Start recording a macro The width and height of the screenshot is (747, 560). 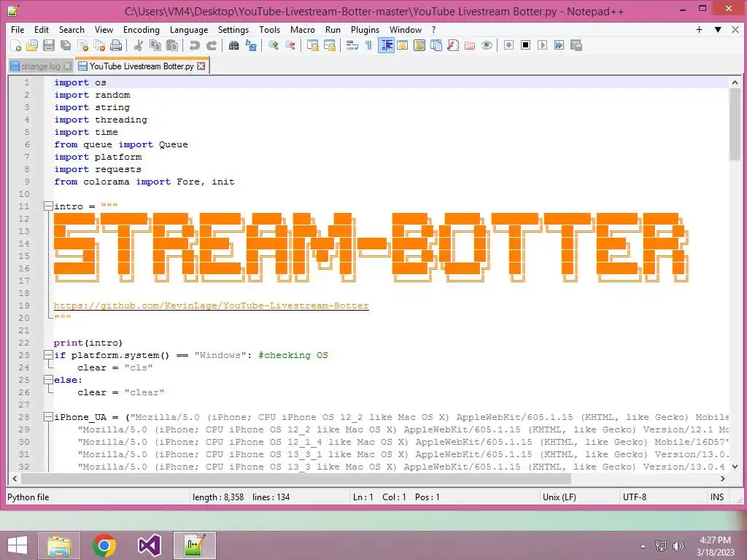point(508,45)
